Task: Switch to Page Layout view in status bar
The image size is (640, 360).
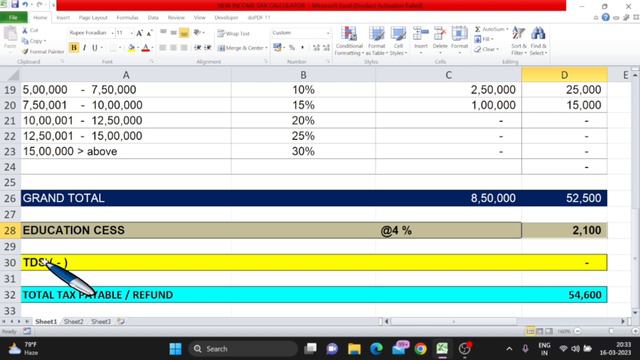Action: 540,331
